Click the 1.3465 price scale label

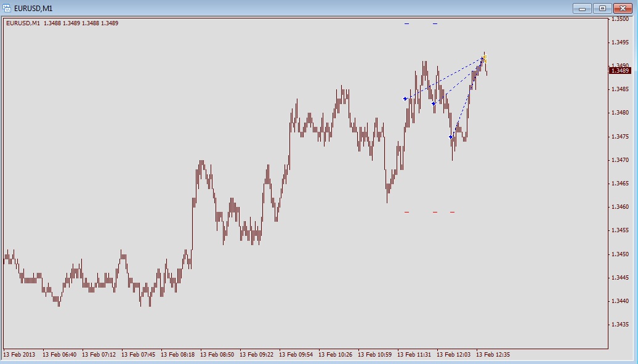[620, 184]
